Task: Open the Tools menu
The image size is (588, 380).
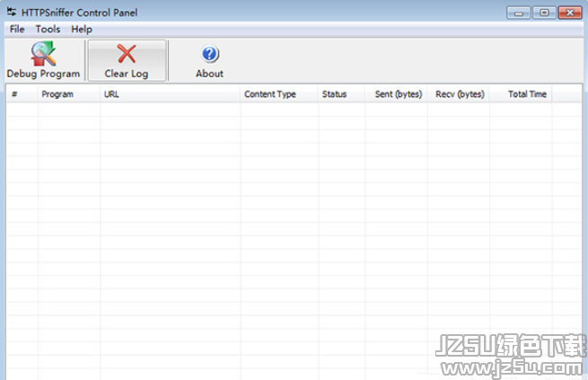Action: [x=48, y=30]
